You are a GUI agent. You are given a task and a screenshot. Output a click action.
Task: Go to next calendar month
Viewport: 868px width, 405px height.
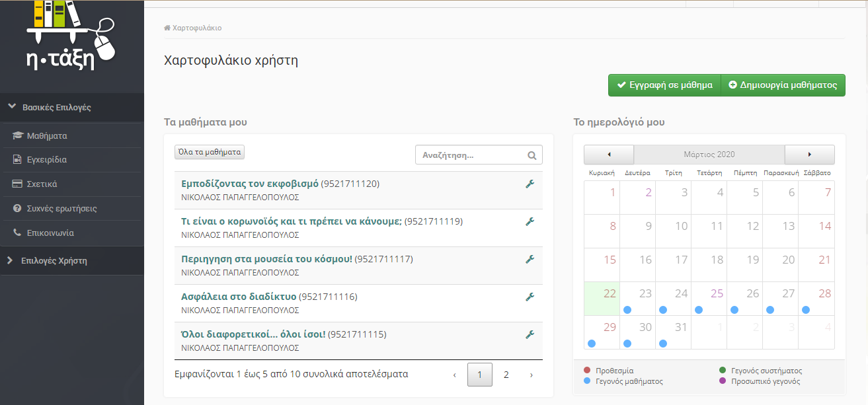coord(809,155)
